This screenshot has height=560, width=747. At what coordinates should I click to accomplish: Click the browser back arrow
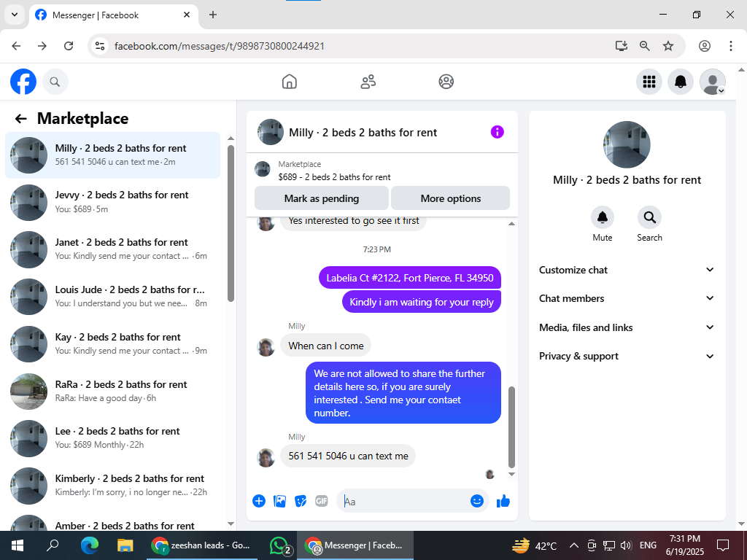(x=16, y=46)
